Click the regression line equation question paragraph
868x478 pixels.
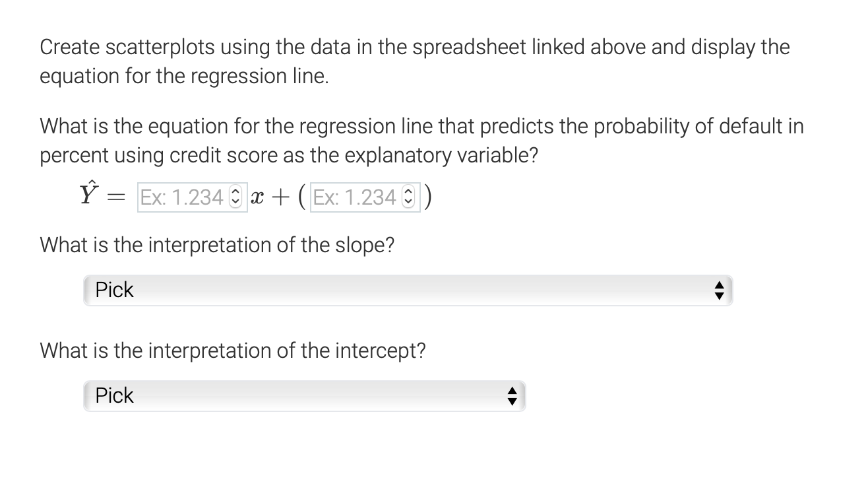tap(422, 141)
